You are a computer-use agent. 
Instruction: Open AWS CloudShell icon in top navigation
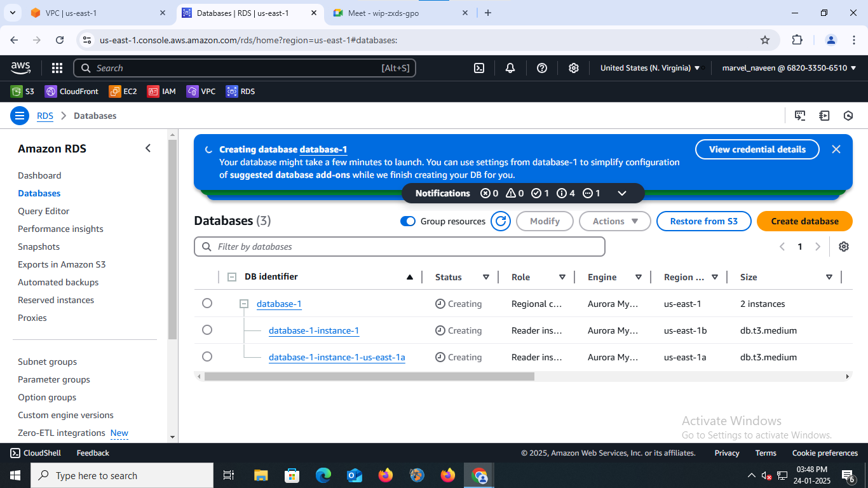pos(480,68)
